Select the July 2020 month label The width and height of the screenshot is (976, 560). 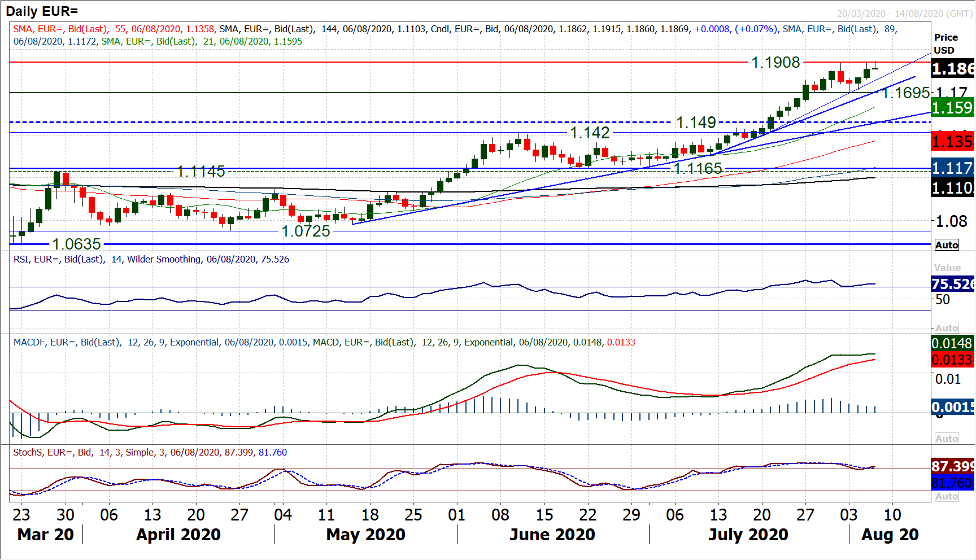click(748, 535)
